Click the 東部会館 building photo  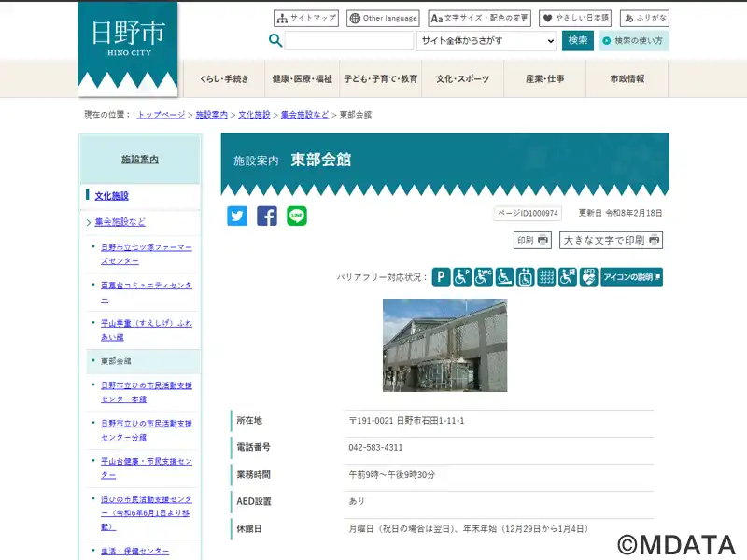pos(444,345)
